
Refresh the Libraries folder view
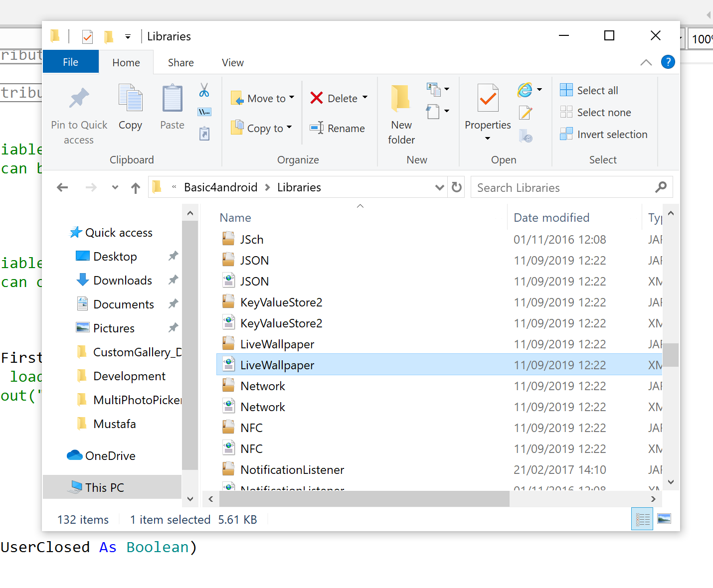457,187
